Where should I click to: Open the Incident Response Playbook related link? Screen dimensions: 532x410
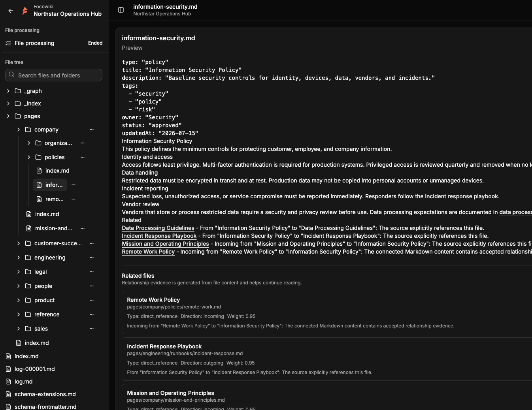pos(159,236)
